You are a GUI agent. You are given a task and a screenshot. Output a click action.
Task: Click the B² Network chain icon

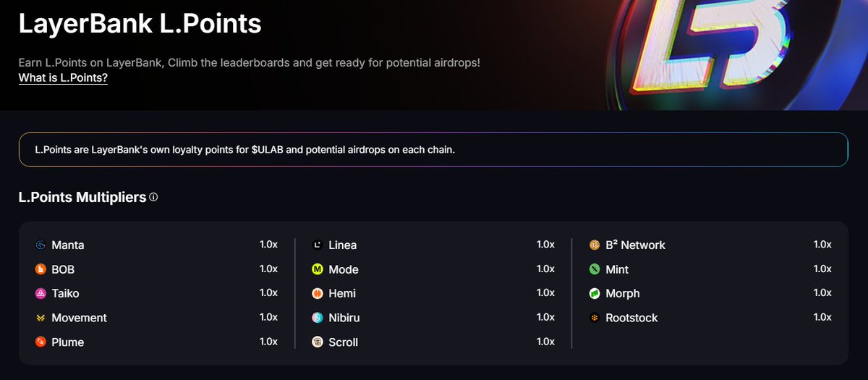pyautogui.click(x=595, y=245)
